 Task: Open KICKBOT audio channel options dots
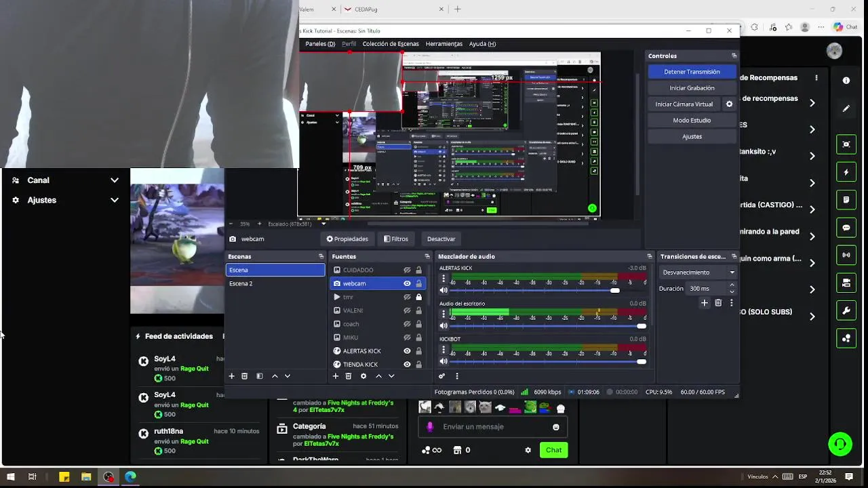pos(443,350)
